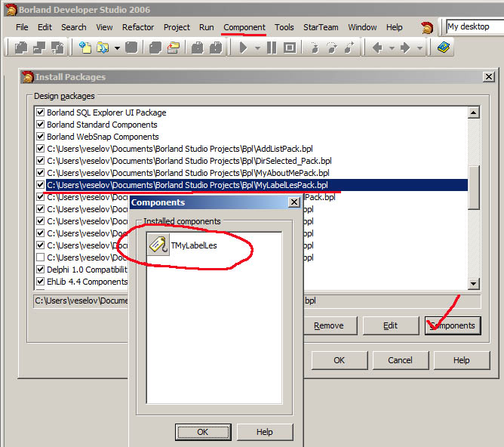Click the Forward navigation arrow icon
Viewport: 504px width, 447px height.
click(x=405, y=48)
